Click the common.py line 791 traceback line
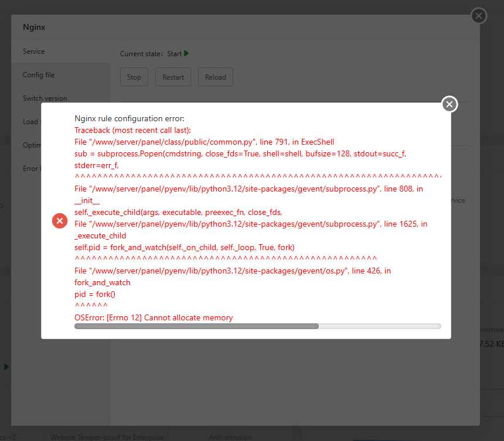The width and height of the screenshot is (504, 441). (x=204, y=142)
